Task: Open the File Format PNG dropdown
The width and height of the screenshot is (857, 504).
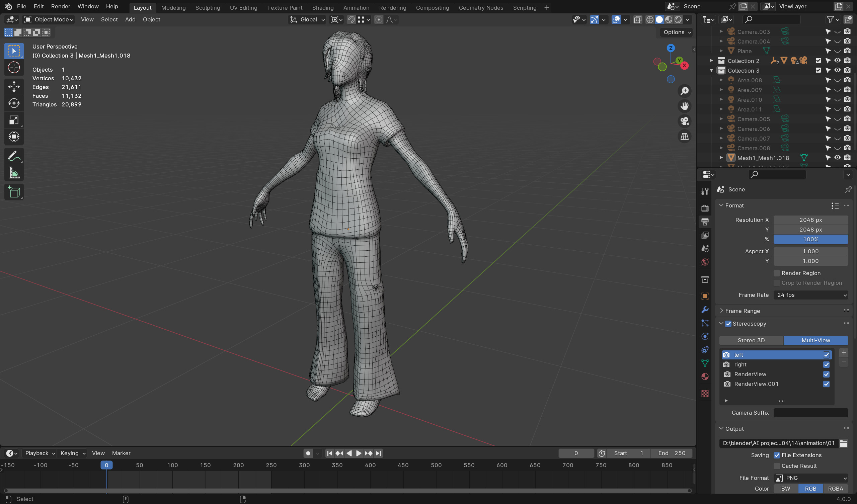Action: pyautogui.click(x=811, y=478)
